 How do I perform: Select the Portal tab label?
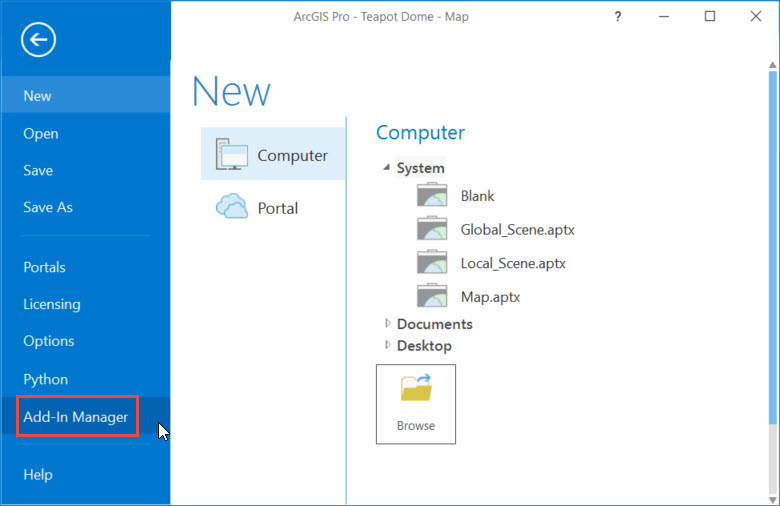click(x=278, y=208)
